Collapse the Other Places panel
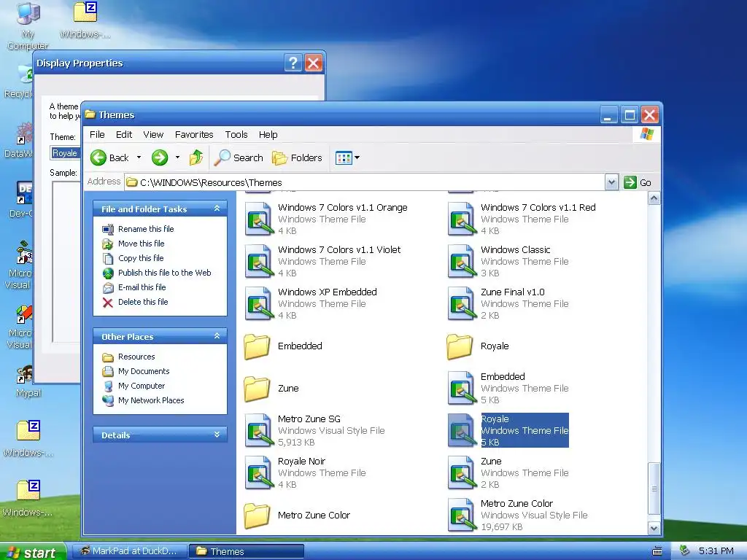Viewport: 747px width, 560px height. pos(217,336)
